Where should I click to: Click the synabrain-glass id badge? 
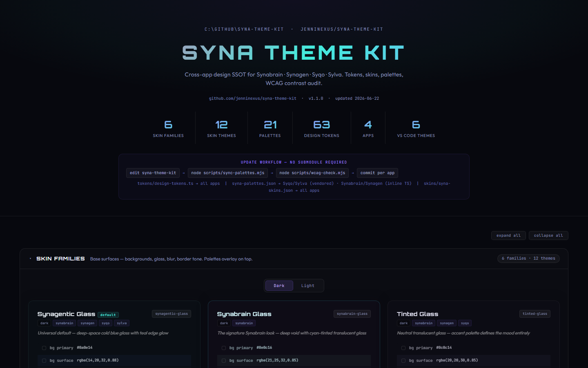click(352, 314)
